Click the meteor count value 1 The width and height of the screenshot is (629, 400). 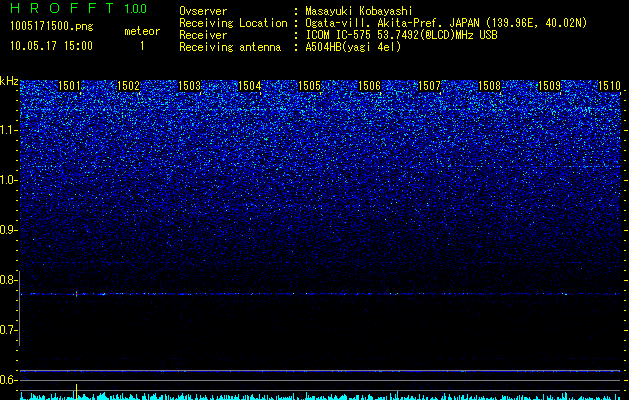(142, 46)
